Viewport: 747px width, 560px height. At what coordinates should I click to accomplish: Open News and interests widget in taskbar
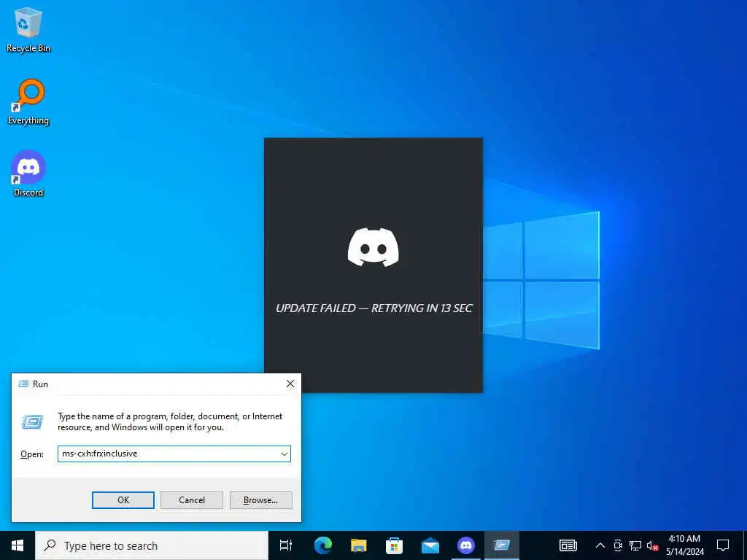568,545
